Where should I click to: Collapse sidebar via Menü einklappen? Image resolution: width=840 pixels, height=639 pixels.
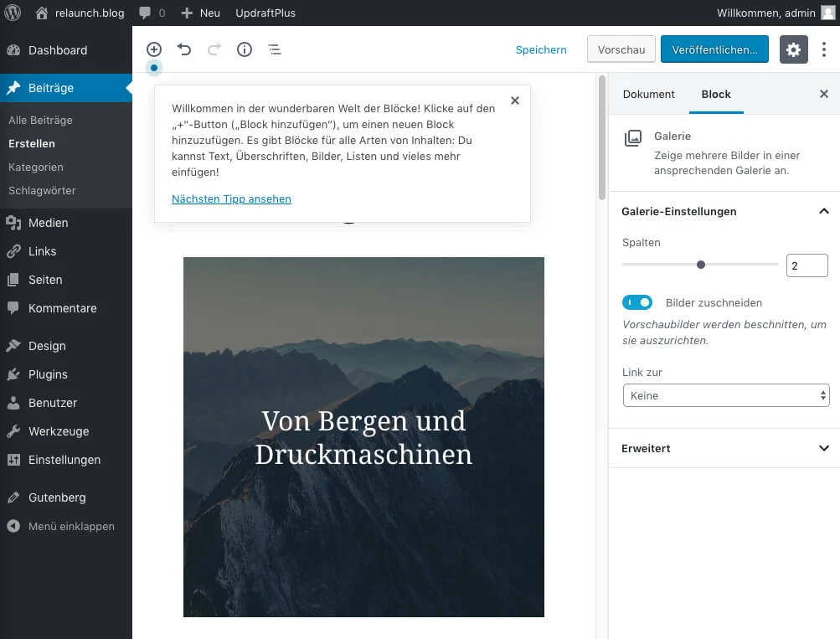click(x=71, y=526)
